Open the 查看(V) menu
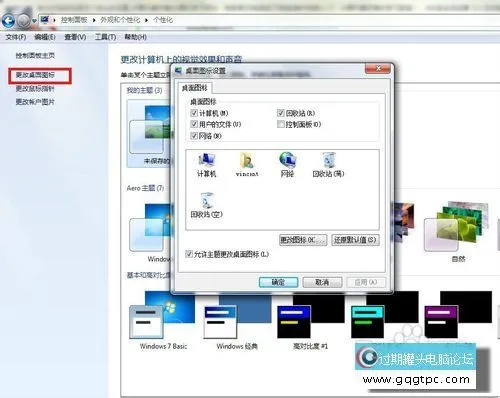Viewport: 500px width, 398px height. click(75, 37)
